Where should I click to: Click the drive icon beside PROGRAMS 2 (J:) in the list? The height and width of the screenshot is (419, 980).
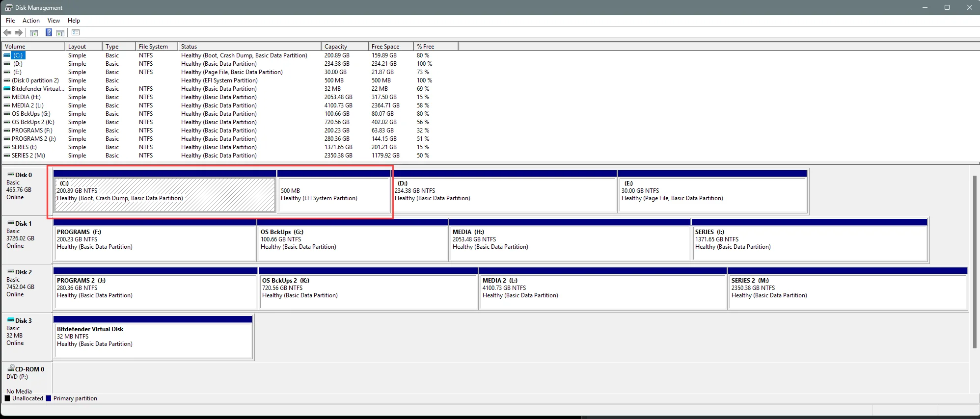7,139
